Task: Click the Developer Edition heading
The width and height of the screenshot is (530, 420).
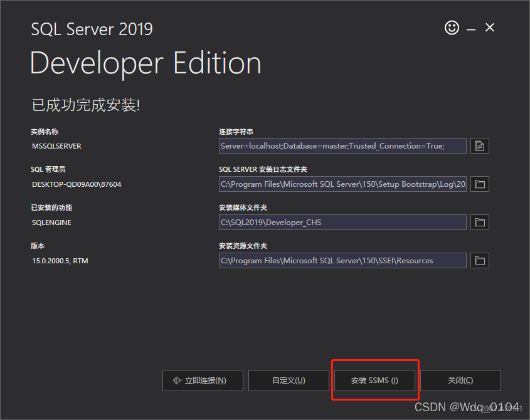Action: (x=146, y=64)
